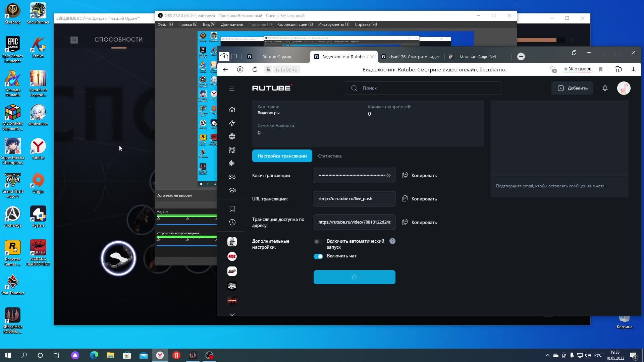Copy the stream URL with Копировать
Image resolution: width=644 pixels, height=362 pixels.
(x=419, y=199)
